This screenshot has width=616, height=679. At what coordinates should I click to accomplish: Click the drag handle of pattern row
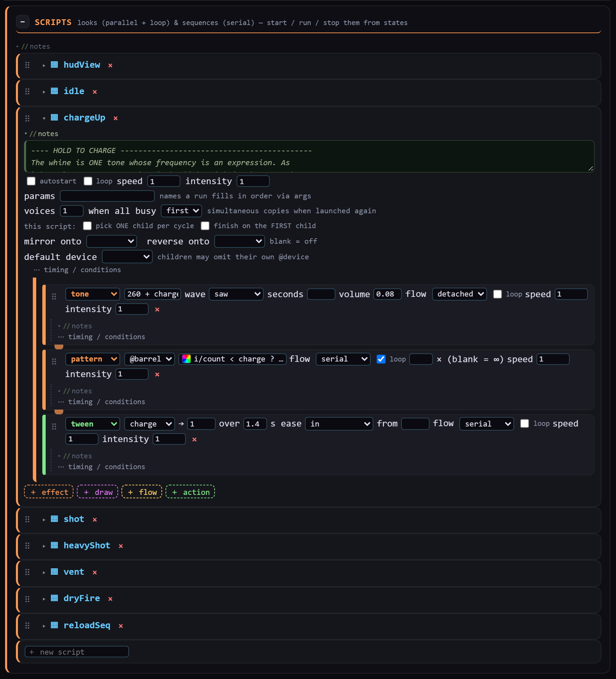coord(54,362)
